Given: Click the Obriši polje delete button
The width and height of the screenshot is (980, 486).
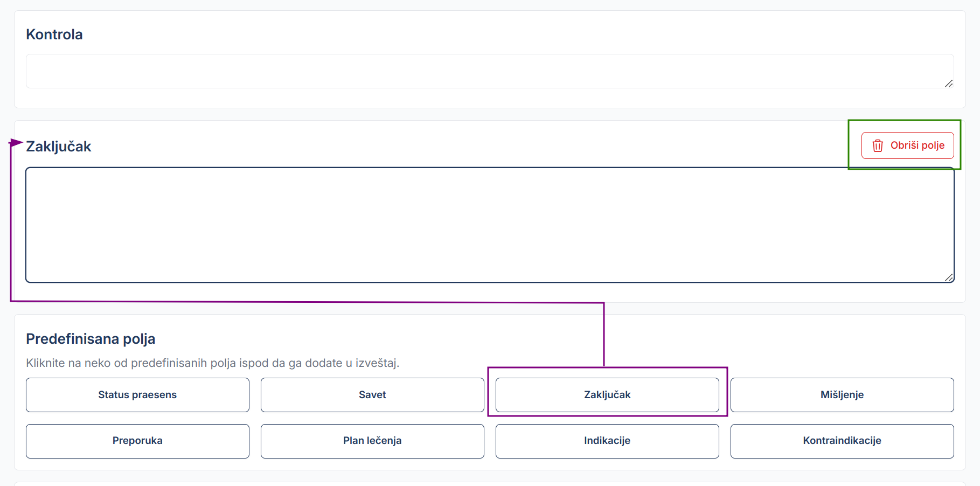Looking at the screenshot, I should tap(907, 145).
